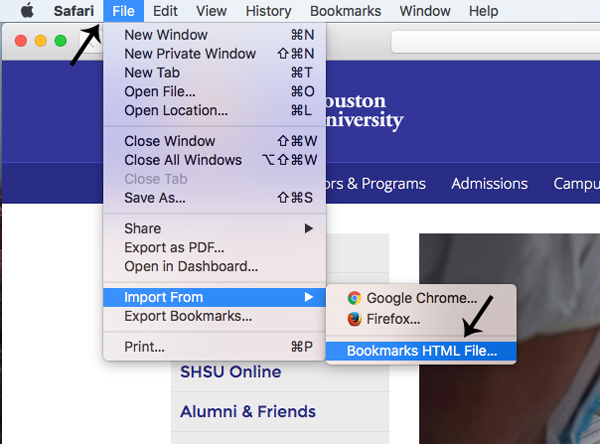Select Open File... menu item

pos(214,91)
